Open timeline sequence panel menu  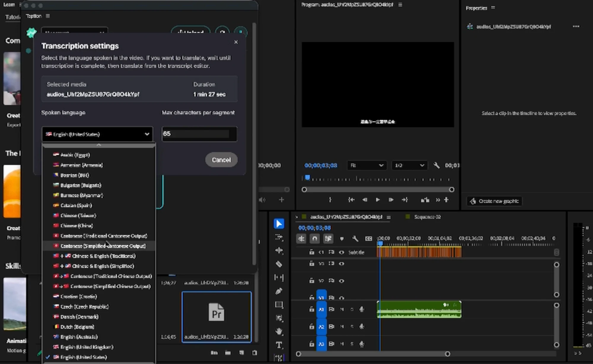389,217
